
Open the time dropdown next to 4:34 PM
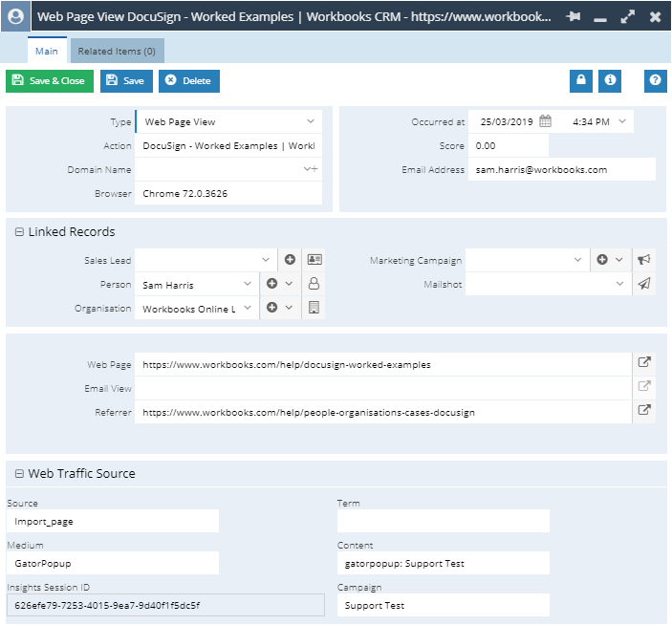coord(622,121)
